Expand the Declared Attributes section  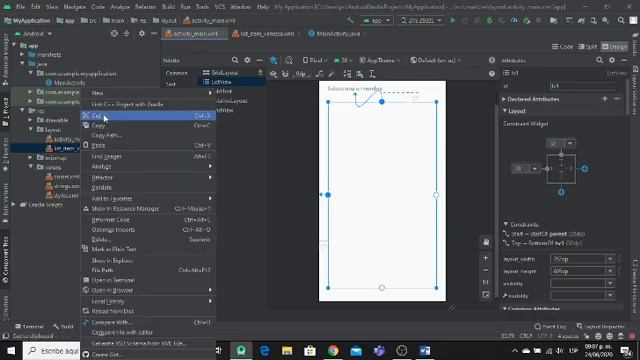click(504, 99)
